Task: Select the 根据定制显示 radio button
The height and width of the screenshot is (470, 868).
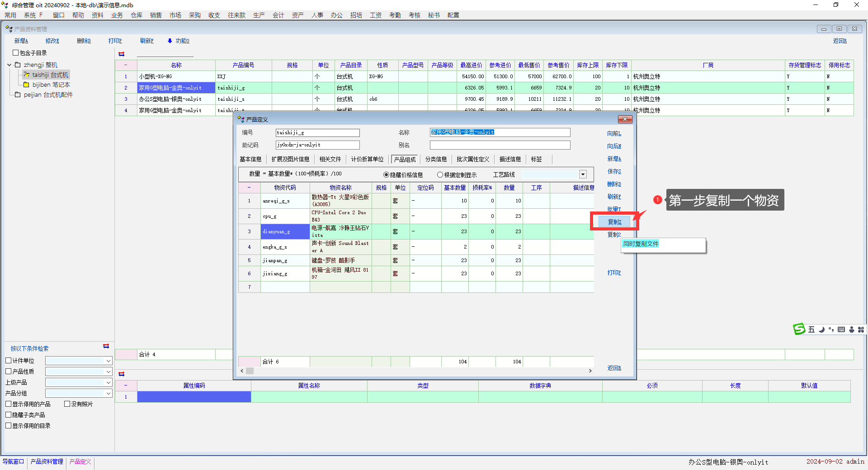Action: tap(439, 175)
